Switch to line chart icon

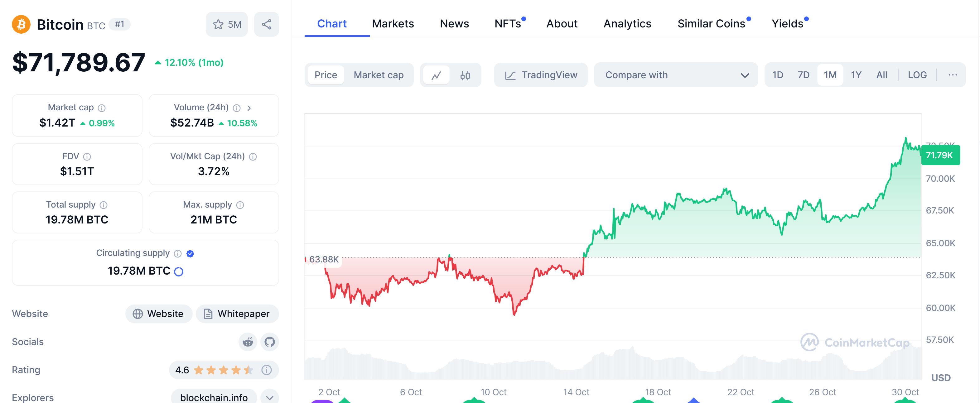pos(436,75)
